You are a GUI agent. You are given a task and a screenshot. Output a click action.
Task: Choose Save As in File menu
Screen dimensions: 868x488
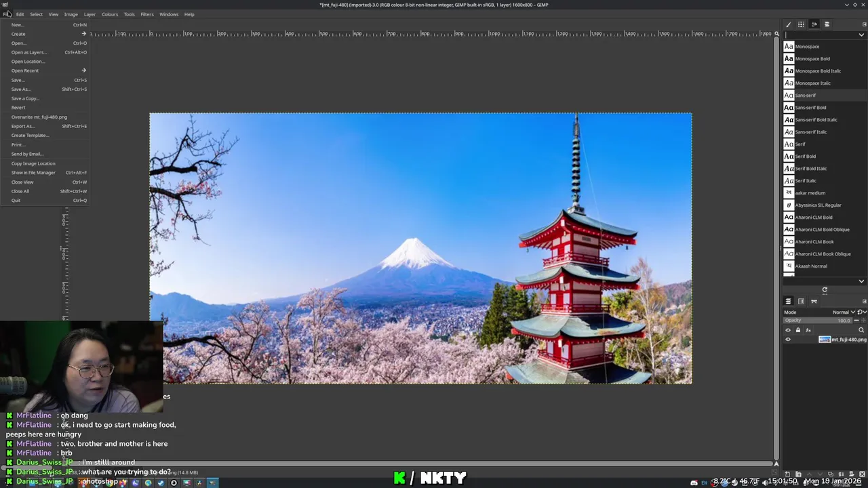tap(45, 89)
